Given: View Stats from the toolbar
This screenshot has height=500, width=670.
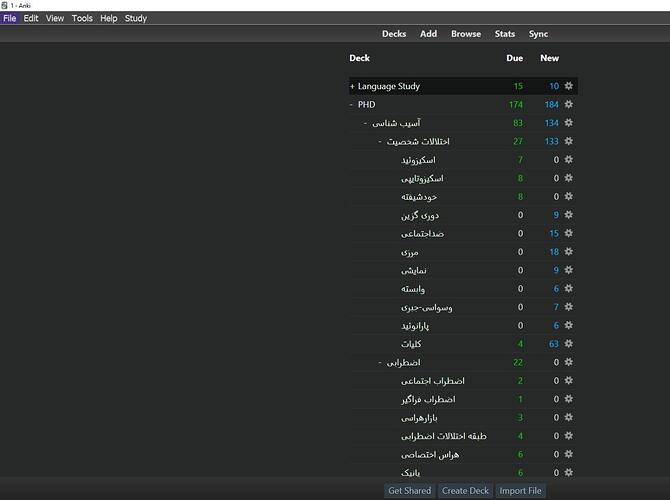Looking at the screenshot, I should tap(505, 34).
